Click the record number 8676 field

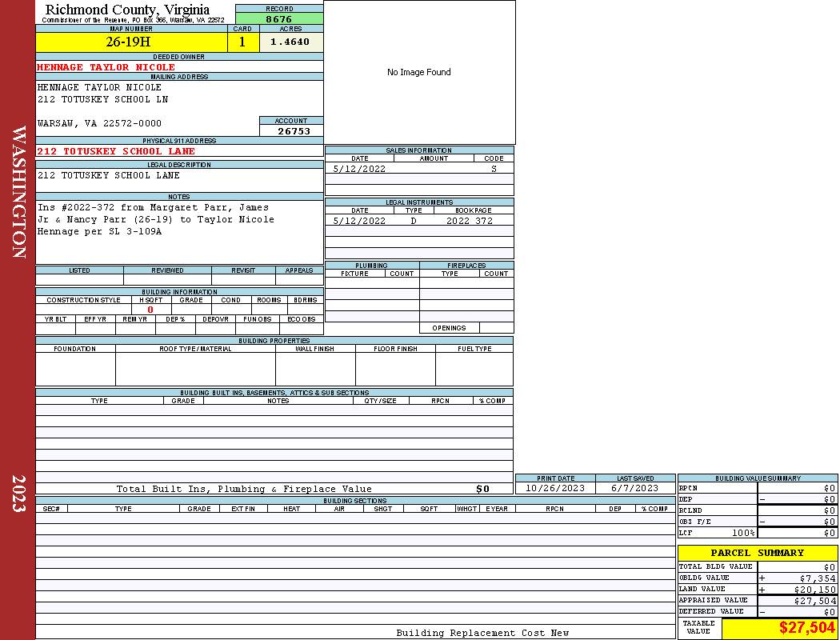278,19
